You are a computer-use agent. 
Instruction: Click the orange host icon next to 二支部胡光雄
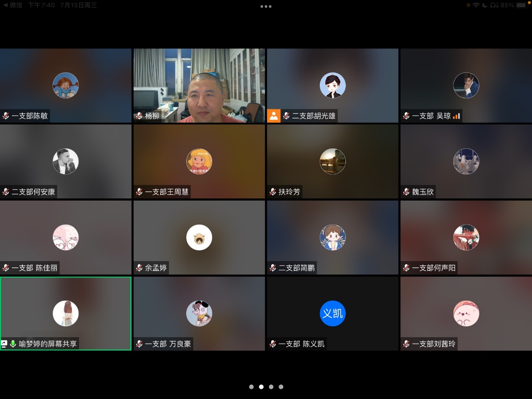pos(274,116)
